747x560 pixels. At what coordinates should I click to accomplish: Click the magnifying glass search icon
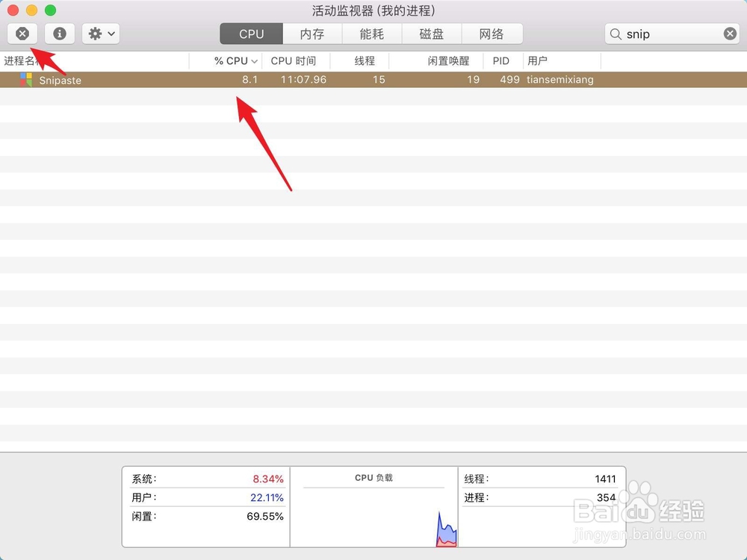coord(616,34)
